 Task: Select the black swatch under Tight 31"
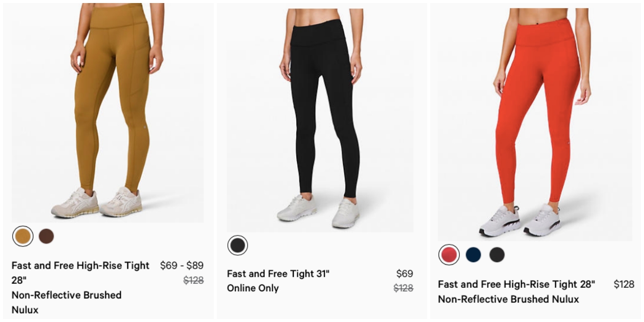237,245
